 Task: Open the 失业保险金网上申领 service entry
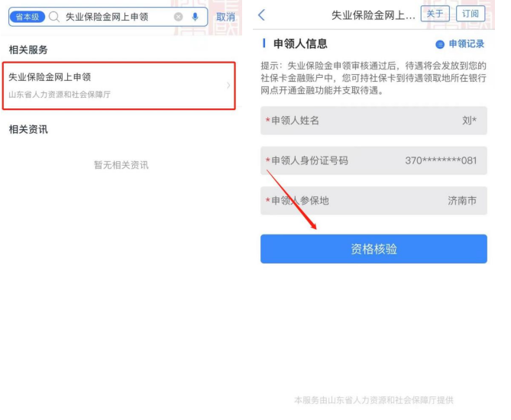click(119, 86)
